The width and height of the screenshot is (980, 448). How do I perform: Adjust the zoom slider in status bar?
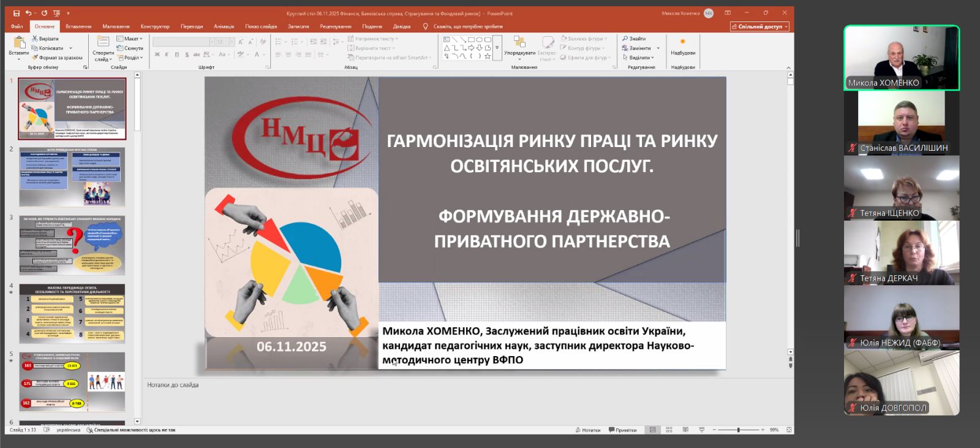[x=739, y=430]
